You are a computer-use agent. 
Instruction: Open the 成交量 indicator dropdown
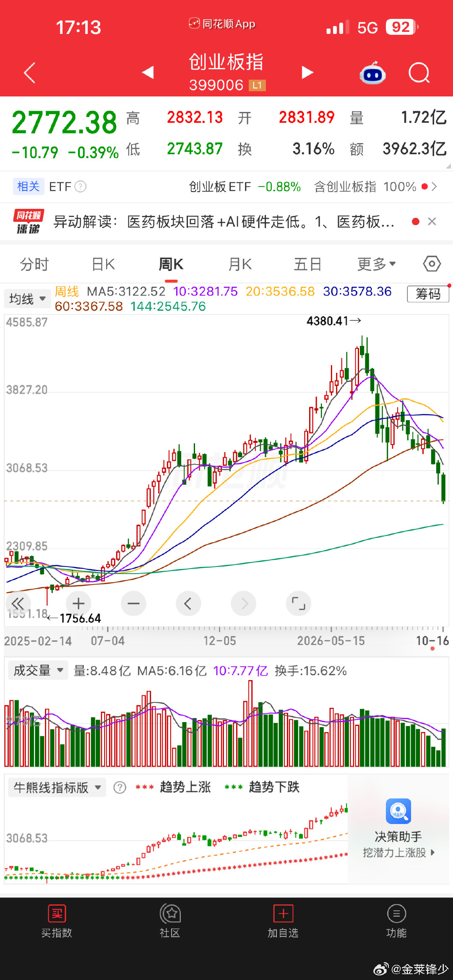point(38,671)
